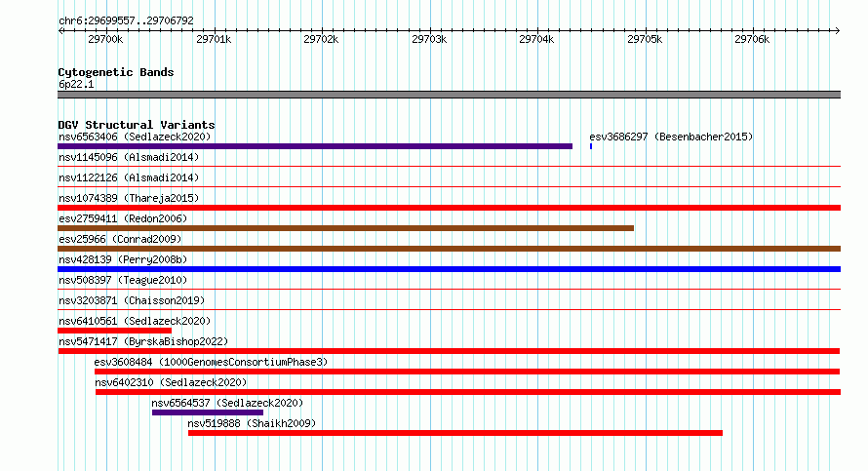Open nsv6402310 (Sedlazeck2020) variant label
868x471 pixels.
pyautogui.click(x=171, y=382)
